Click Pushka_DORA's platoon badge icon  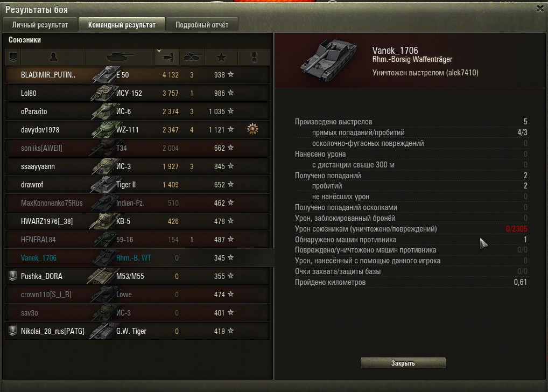(12, 276)
